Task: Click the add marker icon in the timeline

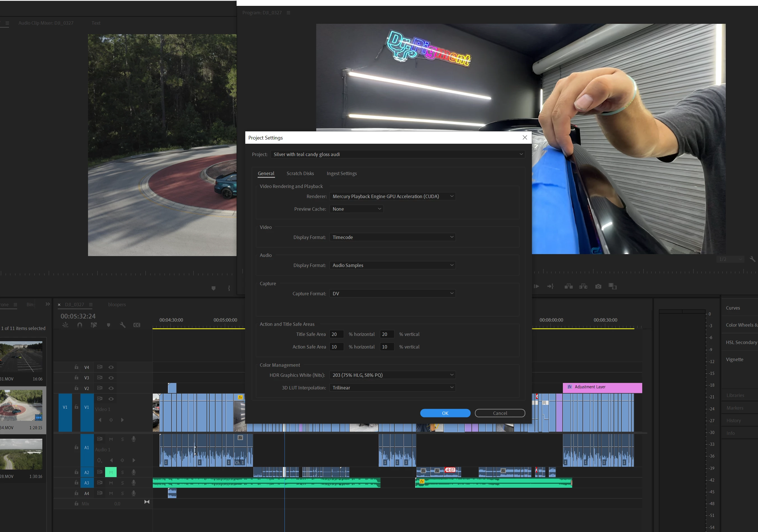Action: coord(108,325)
